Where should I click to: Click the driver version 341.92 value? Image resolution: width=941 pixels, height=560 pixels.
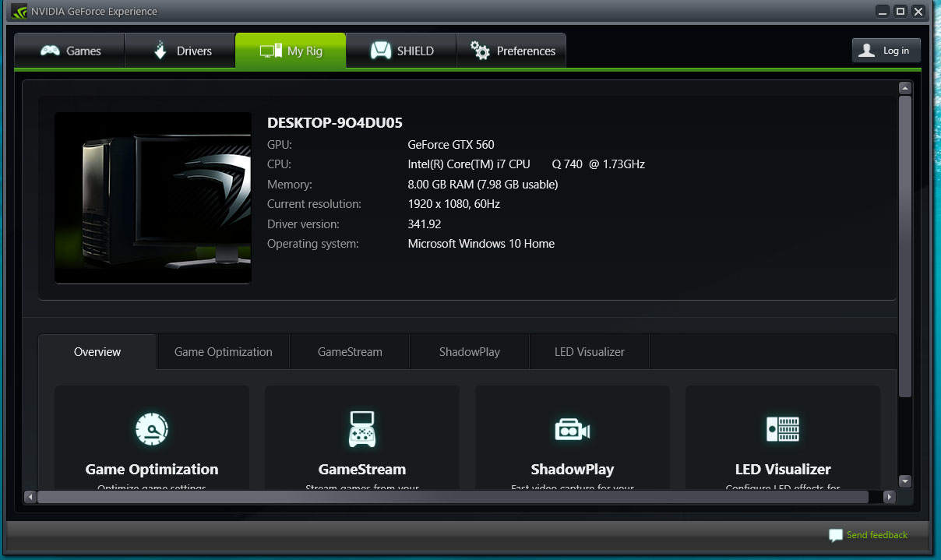pos(425,224)
